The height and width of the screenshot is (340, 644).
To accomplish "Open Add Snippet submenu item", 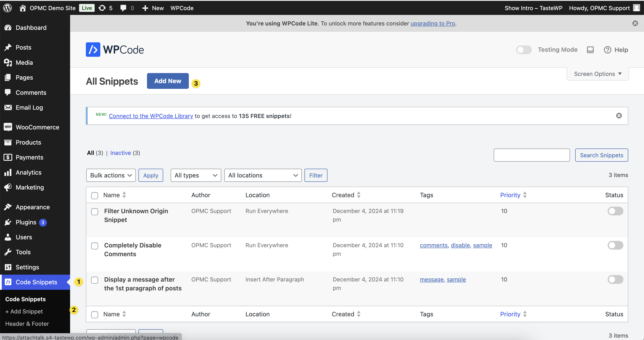I will click(24, 311).
